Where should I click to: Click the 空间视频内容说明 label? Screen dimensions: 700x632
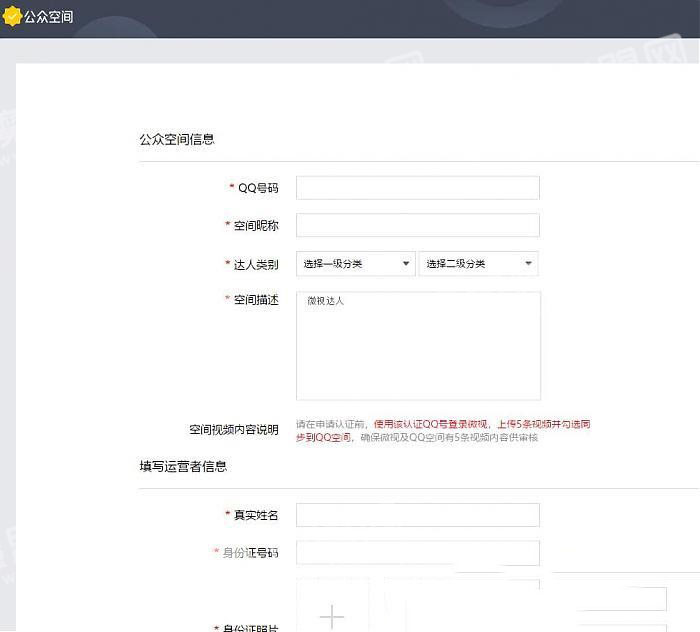(x=234, y=430)
